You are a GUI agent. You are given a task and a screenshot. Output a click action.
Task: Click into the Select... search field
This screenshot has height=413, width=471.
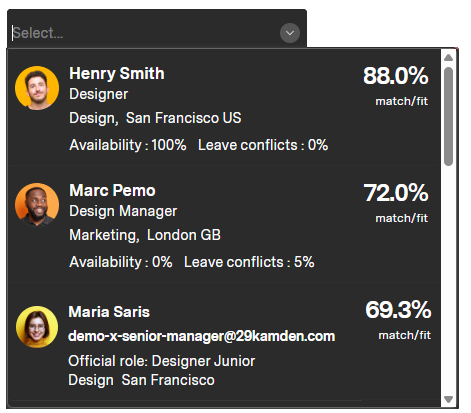143,33
